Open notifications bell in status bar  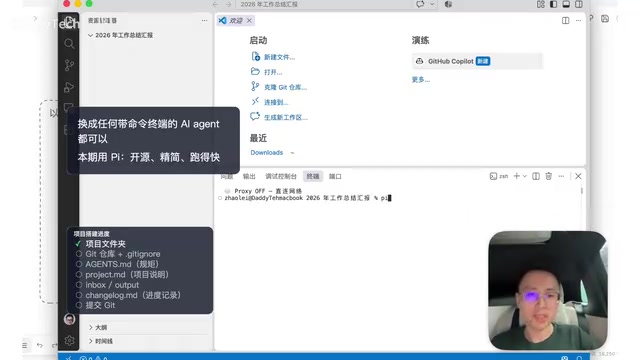(579, 358)
